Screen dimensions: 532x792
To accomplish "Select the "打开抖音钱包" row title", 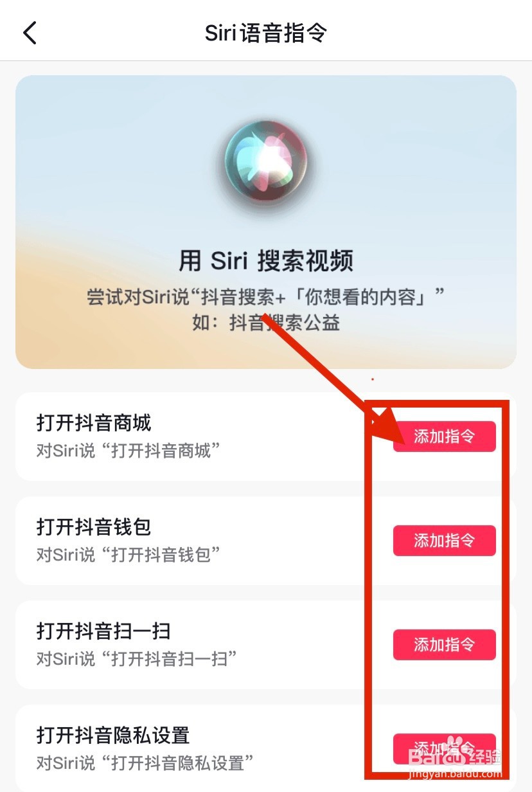I will click(x=94, y=527).
